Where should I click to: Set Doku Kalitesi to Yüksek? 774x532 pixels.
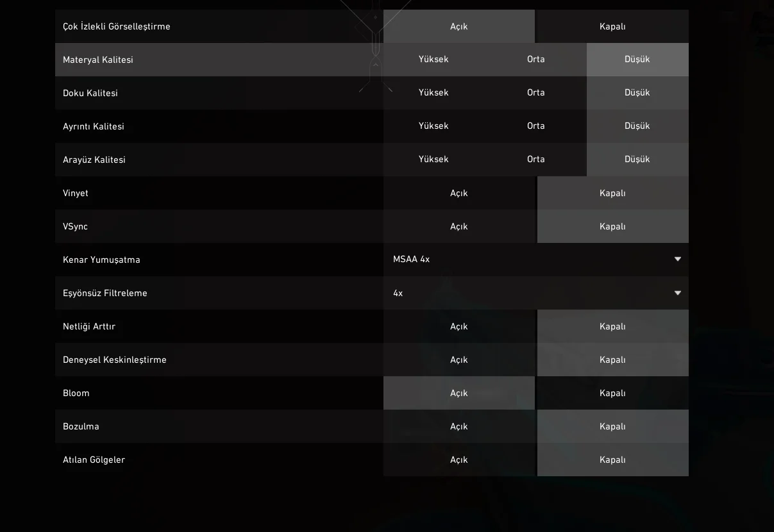[433, 93]
